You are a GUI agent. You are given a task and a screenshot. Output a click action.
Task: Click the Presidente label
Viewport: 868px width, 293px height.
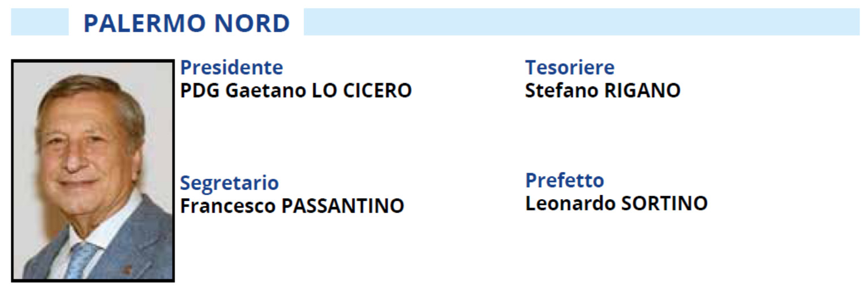pyautogui.click(x=231, y=67)
